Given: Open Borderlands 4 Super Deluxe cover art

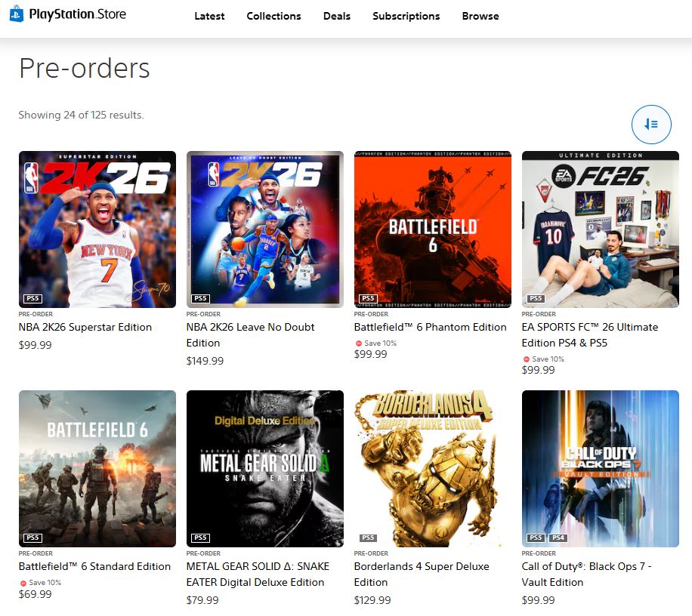Looking at the screenshot, I should (x=432, y=469).
